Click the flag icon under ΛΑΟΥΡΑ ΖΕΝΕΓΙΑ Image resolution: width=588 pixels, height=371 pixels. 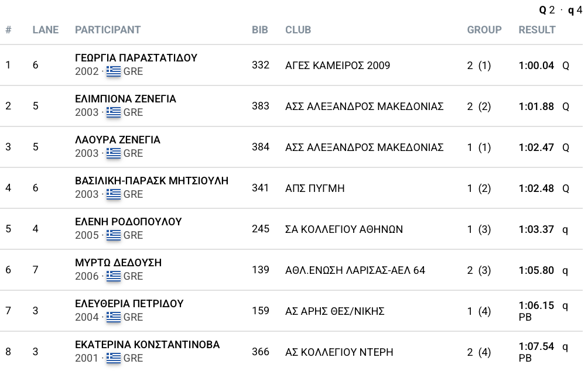(114, 153)
